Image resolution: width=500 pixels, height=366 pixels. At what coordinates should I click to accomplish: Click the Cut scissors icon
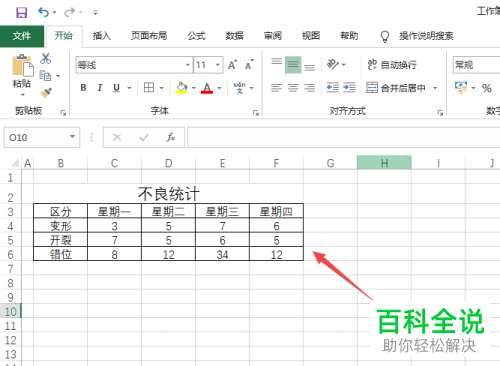46,59
